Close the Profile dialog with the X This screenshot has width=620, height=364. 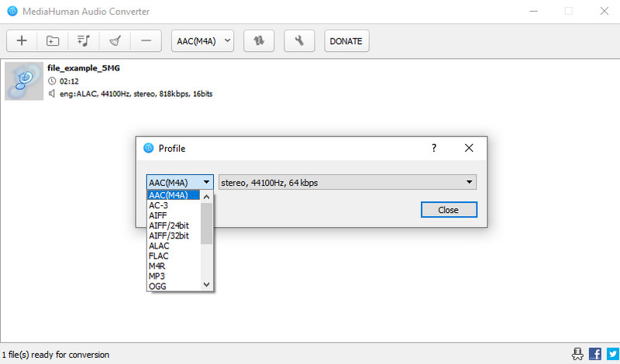point(469,148)
